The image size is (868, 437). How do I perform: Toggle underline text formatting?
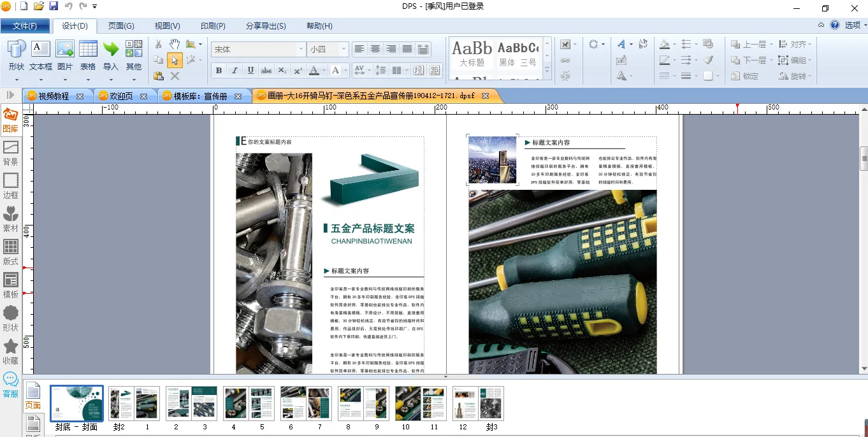click(250, 70)
